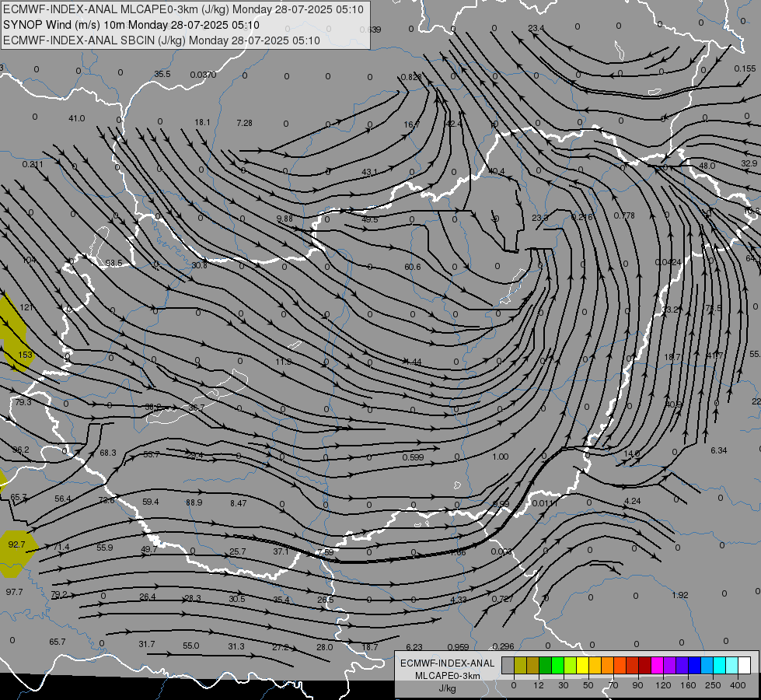Click the 33.2 map value
The image size is (761, 700).
(x=671, y=310)
